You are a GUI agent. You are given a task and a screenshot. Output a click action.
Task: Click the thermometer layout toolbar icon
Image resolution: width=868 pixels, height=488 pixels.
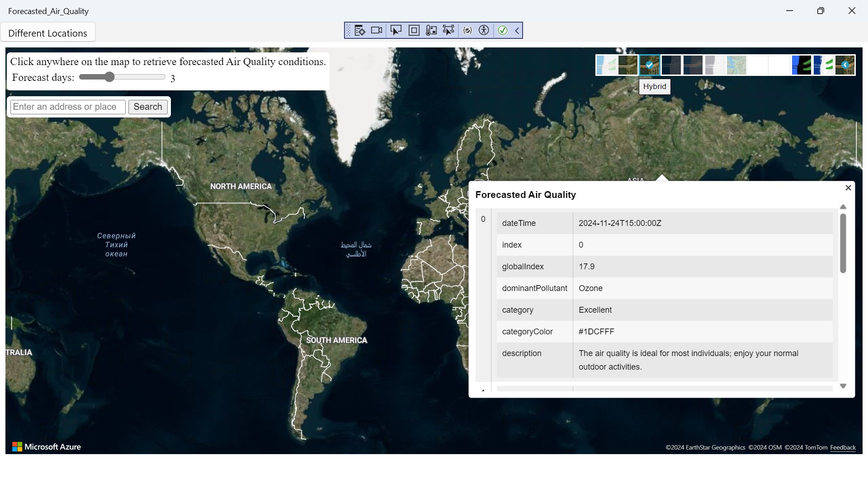431,30
